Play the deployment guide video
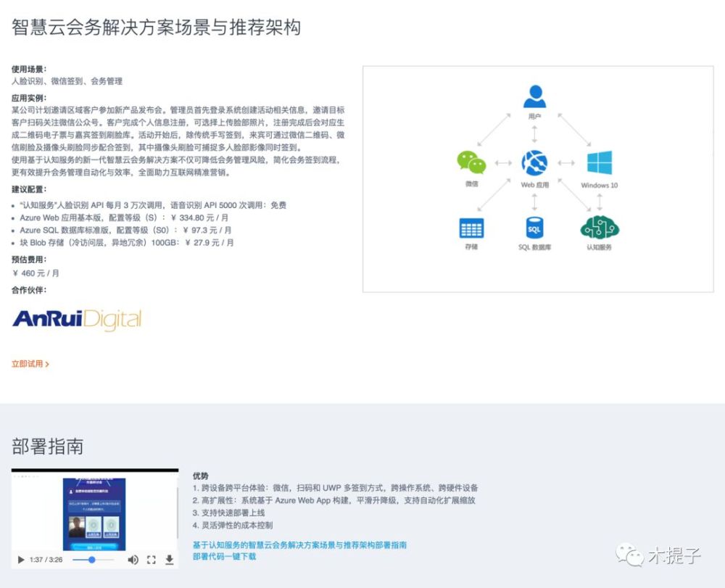The width and height of the screenshot is (725, 588). pos(21,560)
